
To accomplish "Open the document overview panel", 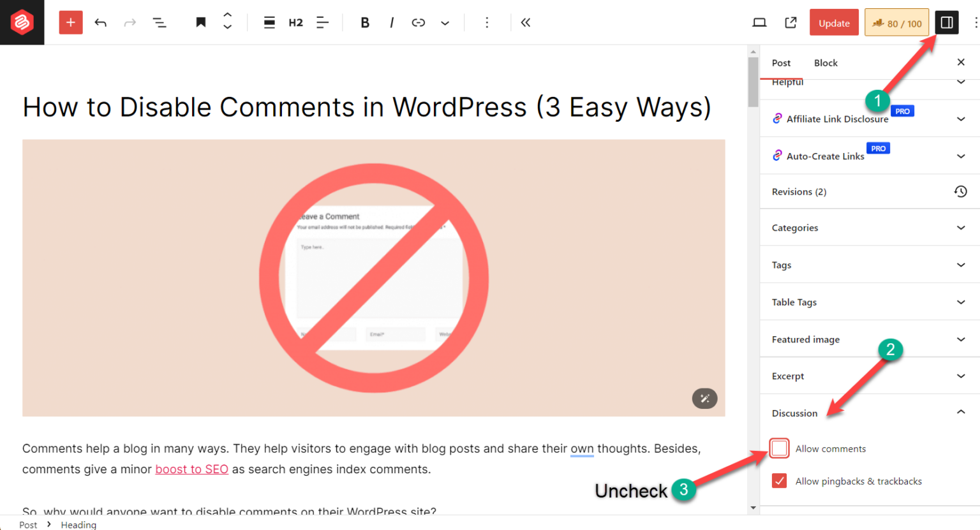I will (x=160, y=22).
